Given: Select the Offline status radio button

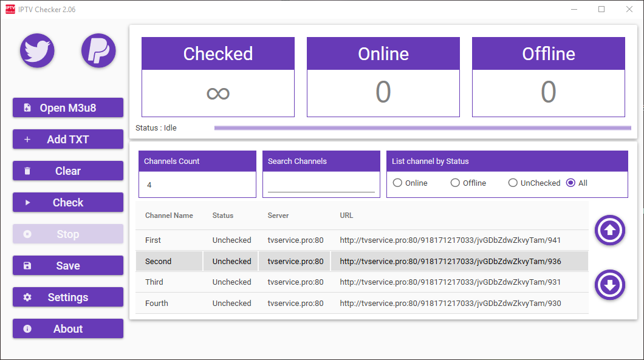Looking at the screenshot, I should (x=455, y=183).
